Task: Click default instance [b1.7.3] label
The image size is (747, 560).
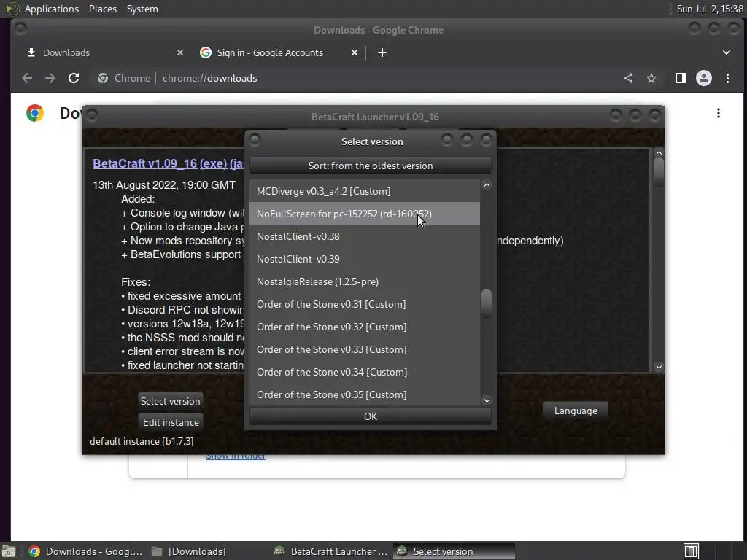Action: click(142, 441)
